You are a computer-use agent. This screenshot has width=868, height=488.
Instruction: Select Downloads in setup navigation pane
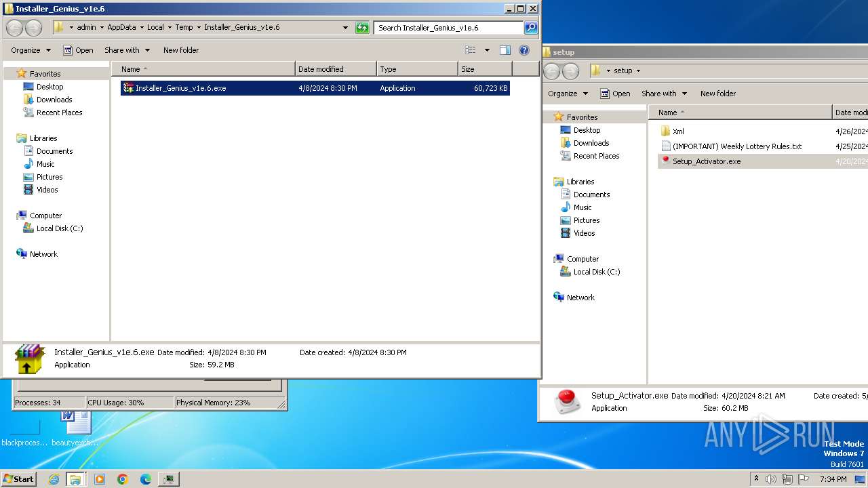(x=585, y=143)
